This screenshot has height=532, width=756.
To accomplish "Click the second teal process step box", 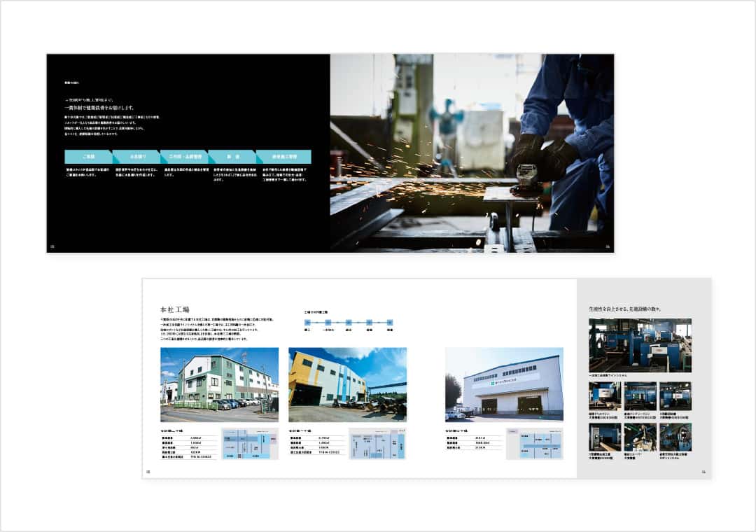I will pos(136,157).
